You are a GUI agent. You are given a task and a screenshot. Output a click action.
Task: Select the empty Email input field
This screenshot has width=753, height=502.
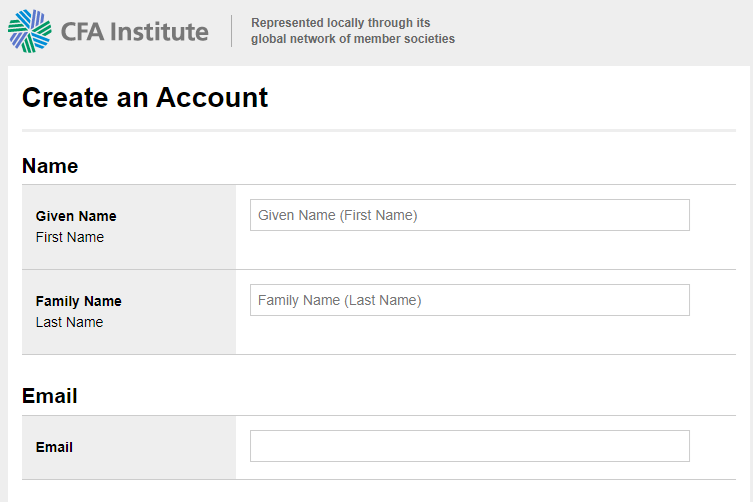tap(470, 446)
